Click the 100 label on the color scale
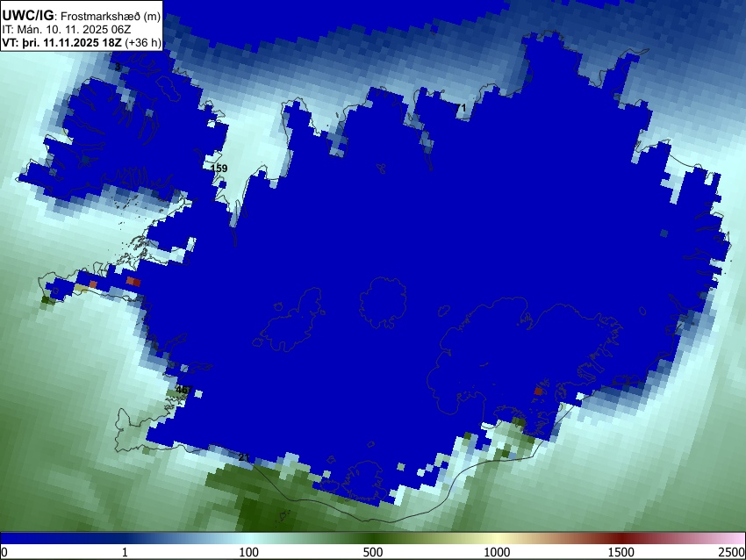This screenshot has height=560, width=746. click(x=249, y=552)
